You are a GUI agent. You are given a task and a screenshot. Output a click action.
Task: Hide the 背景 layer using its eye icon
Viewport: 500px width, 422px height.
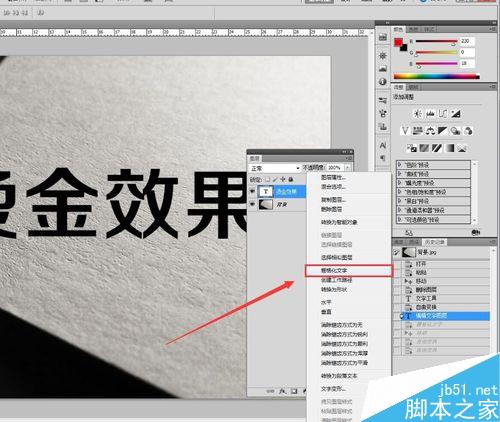(x=252, y=204)
